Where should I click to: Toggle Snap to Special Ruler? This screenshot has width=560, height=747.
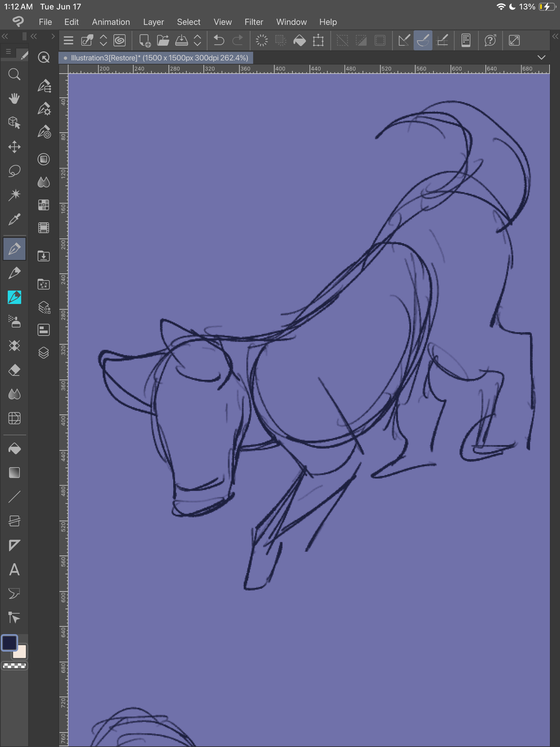(423, 40)
